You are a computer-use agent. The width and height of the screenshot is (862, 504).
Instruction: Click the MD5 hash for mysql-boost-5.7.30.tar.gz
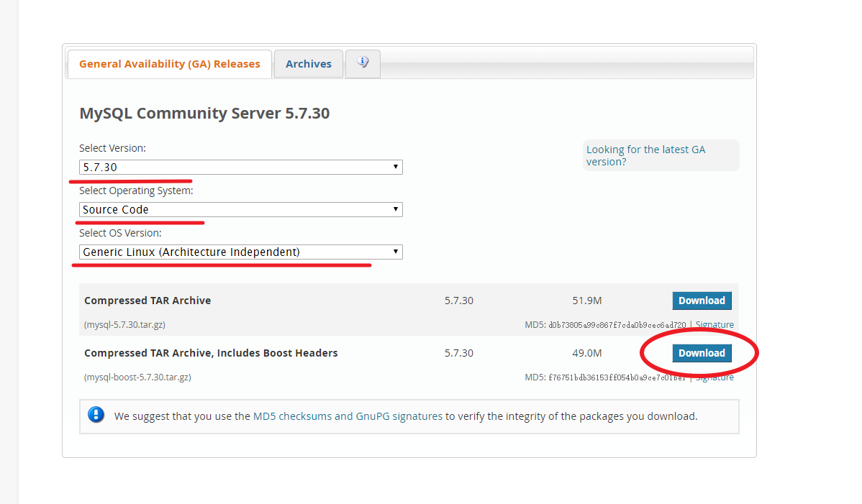point(617,377)
